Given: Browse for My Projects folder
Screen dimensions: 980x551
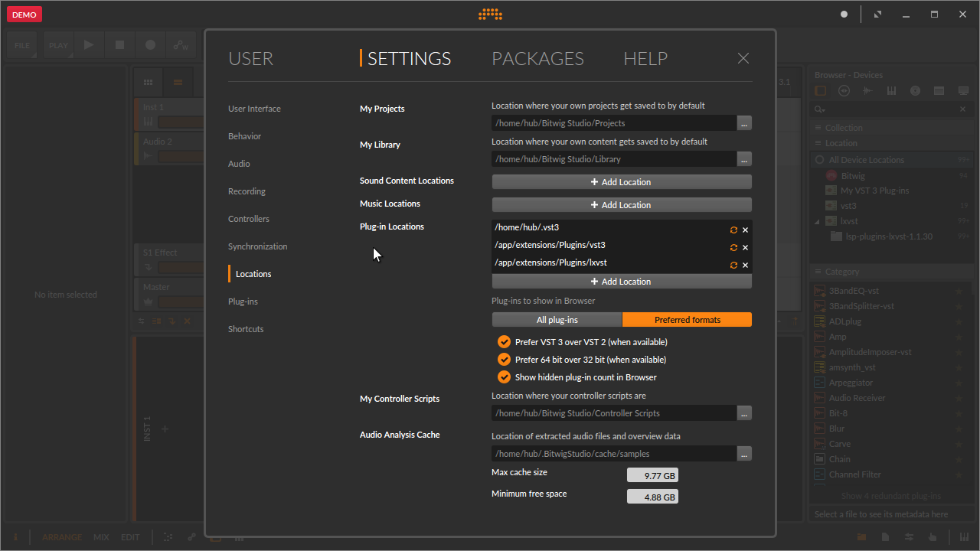Looking at the screenshot, I should point(744,123).
